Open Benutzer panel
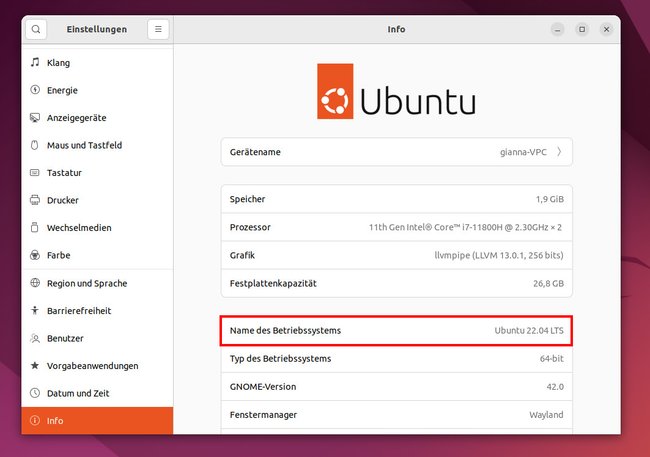650x457 pixels. [97, 338]
